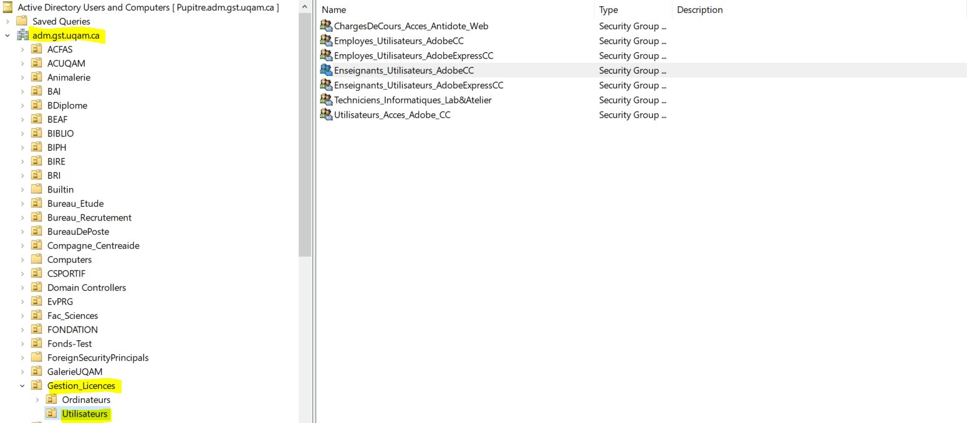Expand the Saved Queries node

coord(7,21)
